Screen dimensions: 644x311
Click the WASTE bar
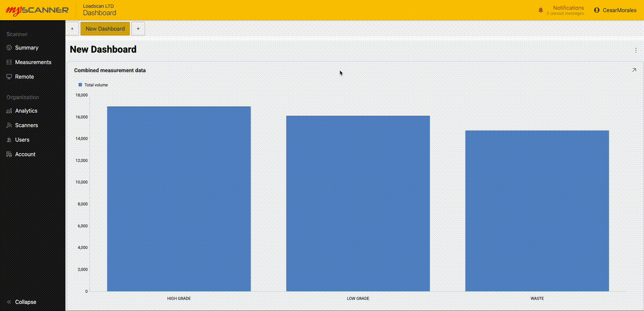coord(537,211)
